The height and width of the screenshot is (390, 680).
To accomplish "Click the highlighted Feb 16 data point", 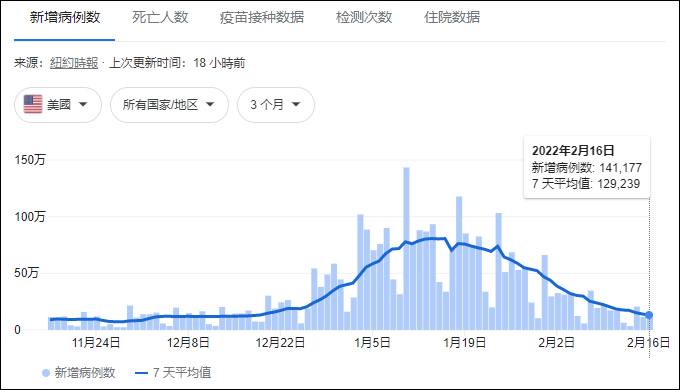I will coord(649,315).
